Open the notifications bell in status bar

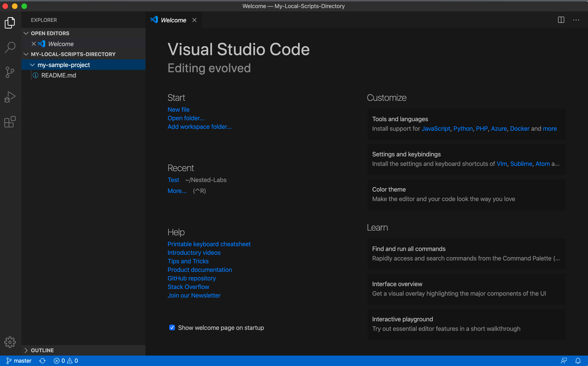pos(578,361)
